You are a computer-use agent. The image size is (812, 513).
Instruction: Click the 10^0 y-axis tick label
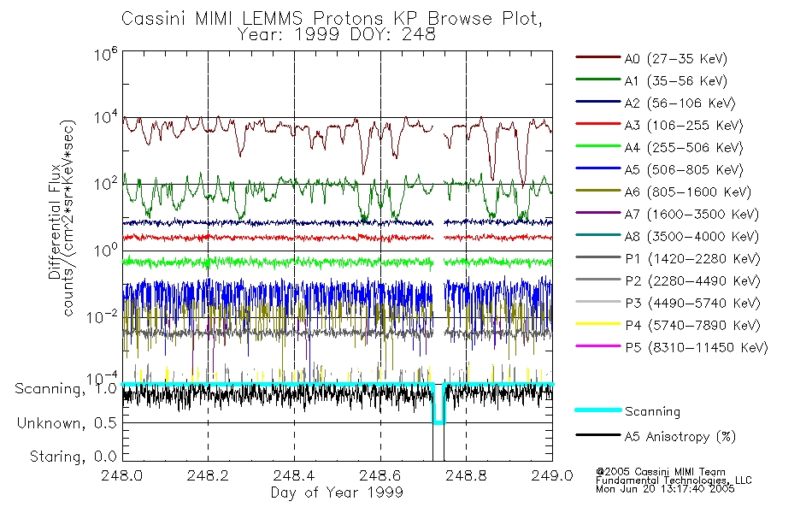tap(105, 250)
